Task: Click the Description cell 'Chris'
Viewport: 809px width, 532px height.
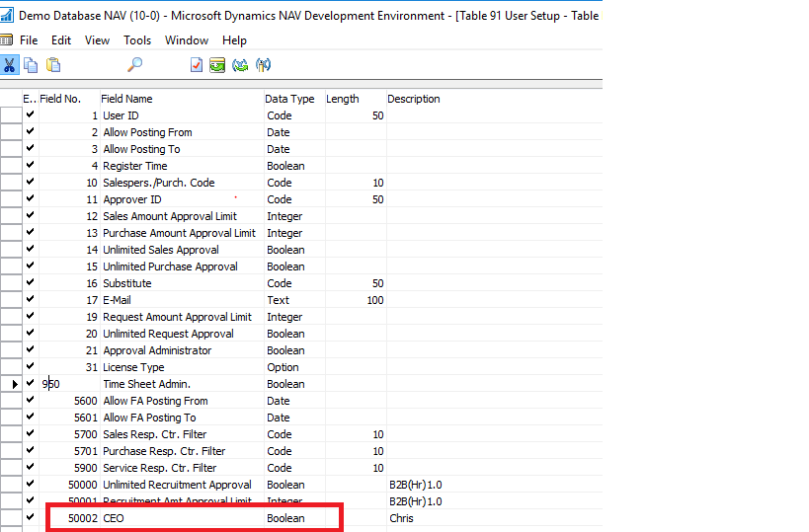Action: (x=401, y=518)
